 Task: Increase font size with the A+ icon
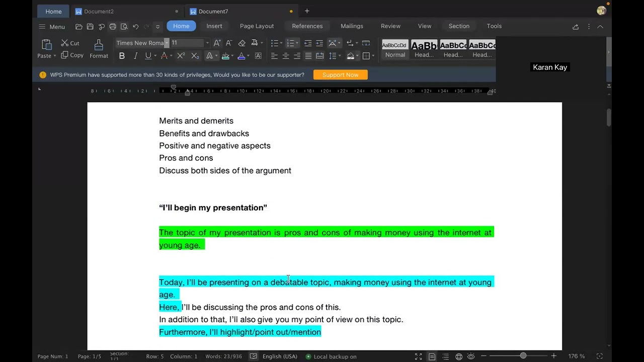pyautogui.click(x=217, y=43)
